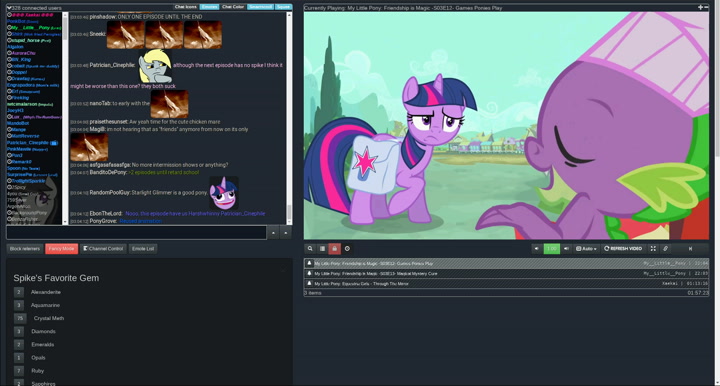The image size is (720, 386).
Task: Collapse the connected users list chevron
Action: (9, 8)
